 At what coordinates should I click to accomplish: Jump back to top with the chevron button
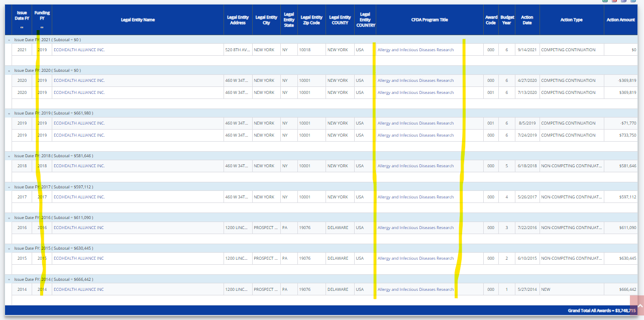(x=636, y=305)
